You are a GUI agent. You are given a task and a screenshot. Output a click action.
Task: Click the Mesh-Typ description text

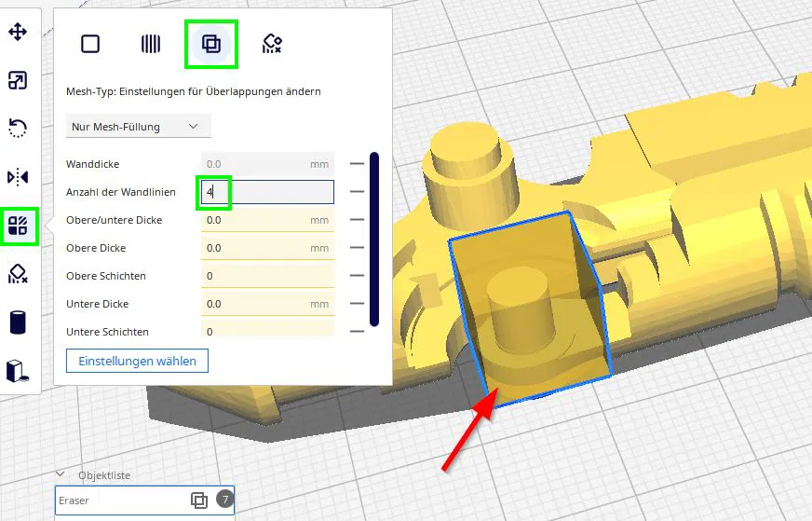click(x=193, y=91)
